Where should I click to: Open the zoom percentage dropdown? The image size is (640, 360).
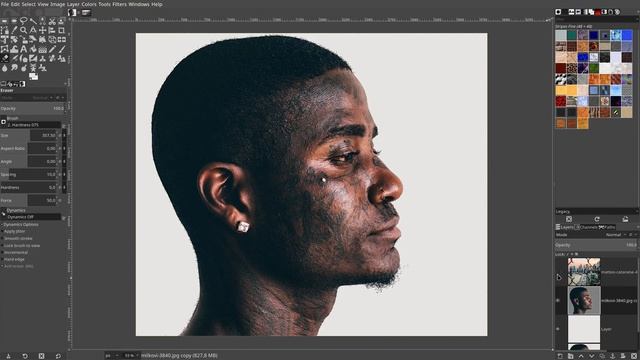point(131,356)
